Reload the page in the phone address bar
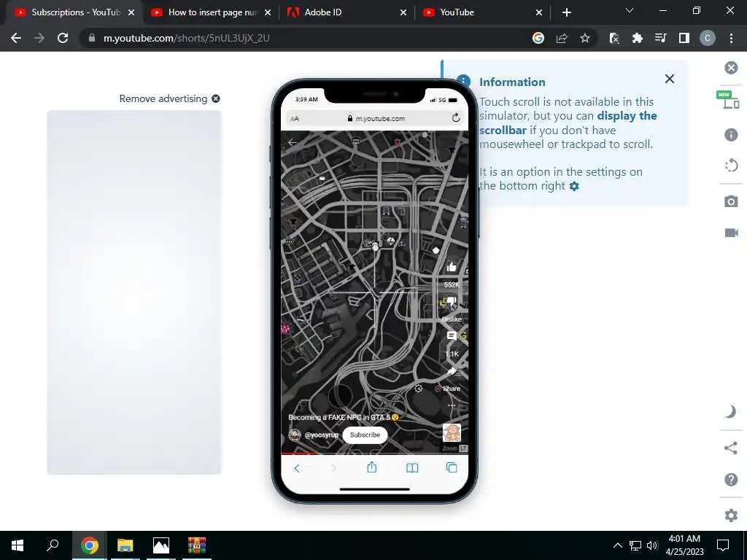The width and height of the screenshot is (747, 560). (x=455, y=117)
